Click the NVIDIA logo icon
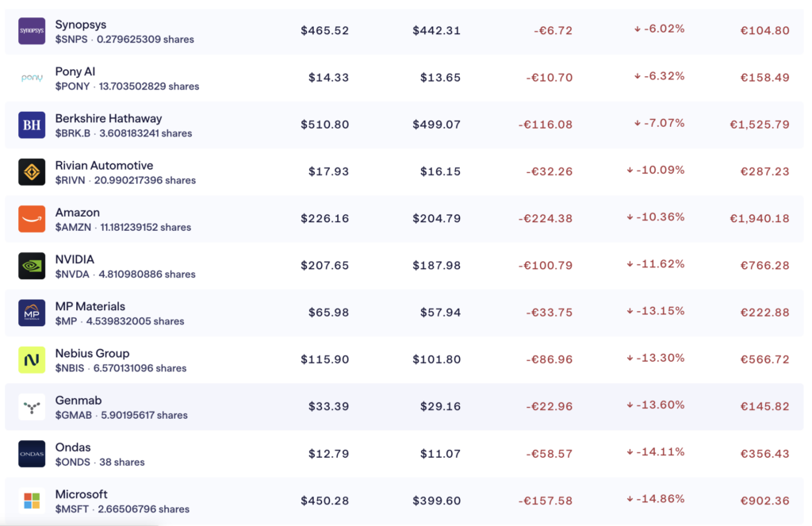This screenshot has height=526, width=812. click(32, 266)
